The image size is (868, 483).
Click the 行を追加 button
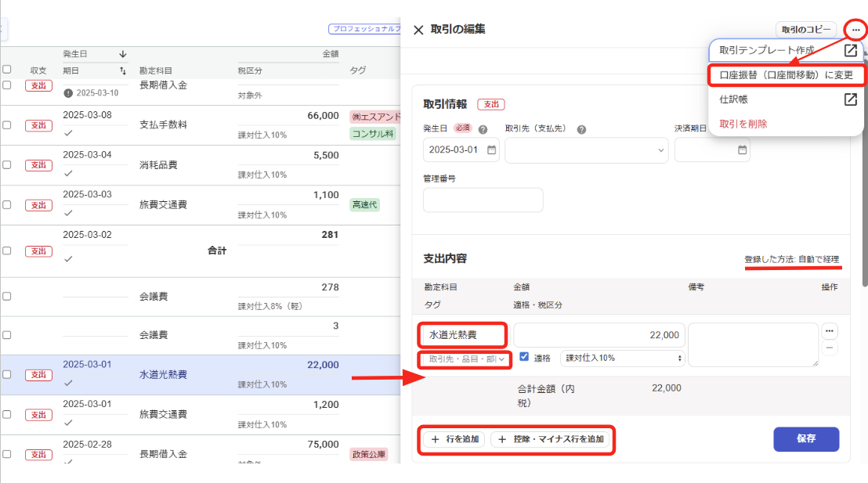click(x=454, y=439)
